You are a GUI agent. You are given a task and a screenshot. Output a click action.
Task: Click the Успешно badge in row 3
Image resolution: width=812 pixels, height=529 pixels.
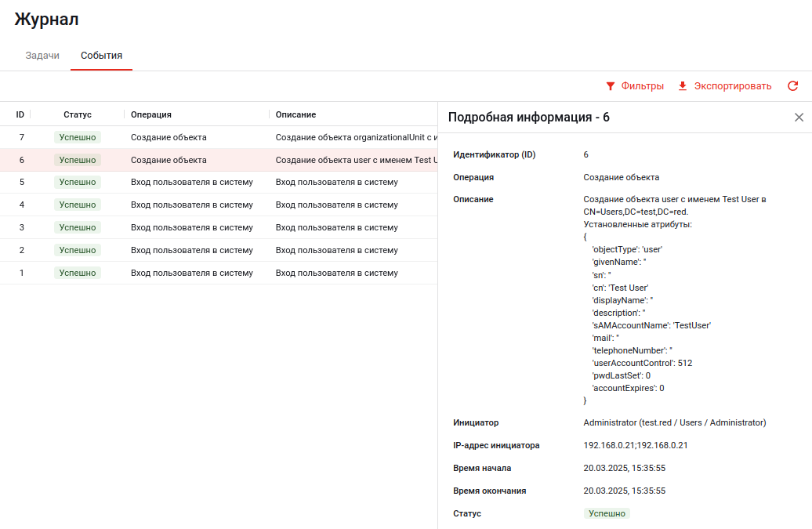(78, 228)
